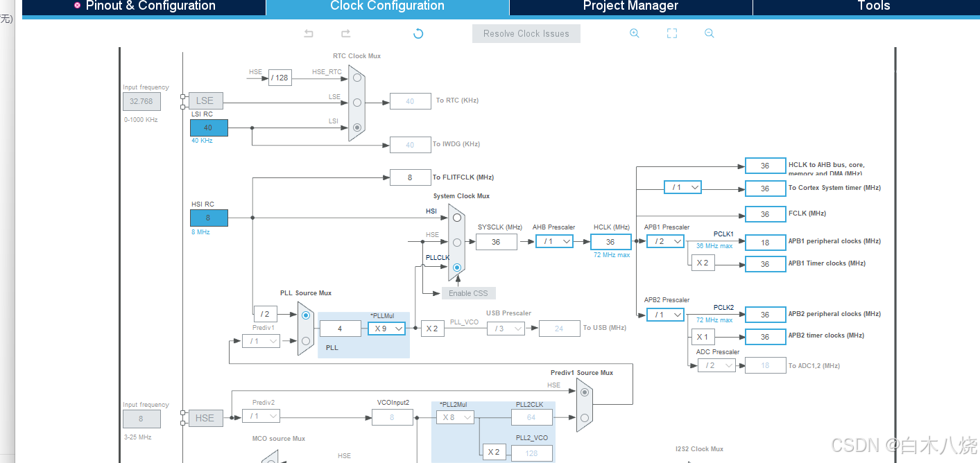Click the blue LSI RC 40 block
This screenshot has width=980, height=463.
click(209, 128)
